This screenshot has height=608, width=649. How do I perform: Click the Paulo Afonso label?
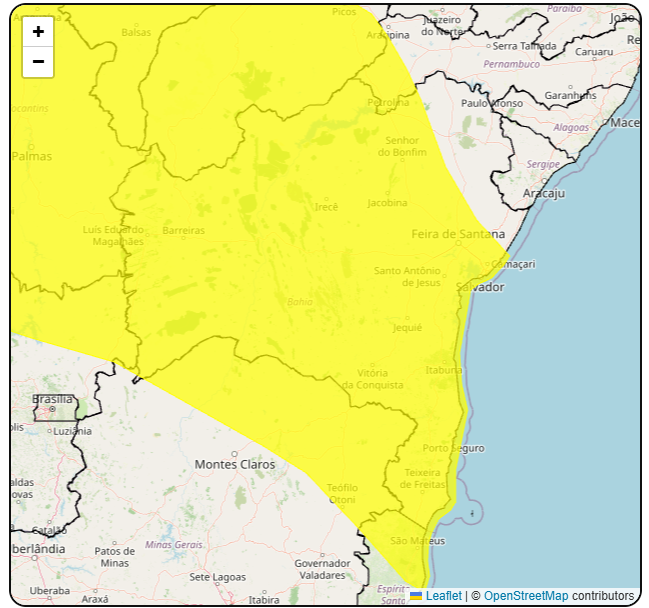pos(492,103)
